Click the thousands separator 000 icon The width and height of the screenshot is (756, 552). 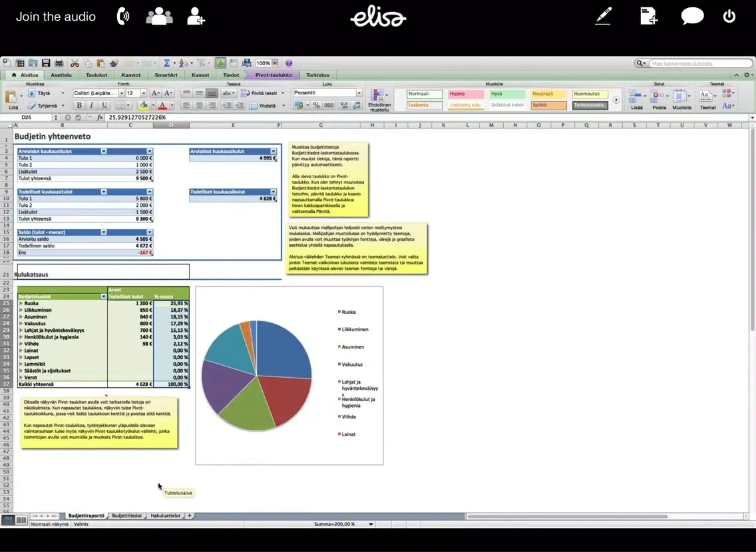(329, 106)
